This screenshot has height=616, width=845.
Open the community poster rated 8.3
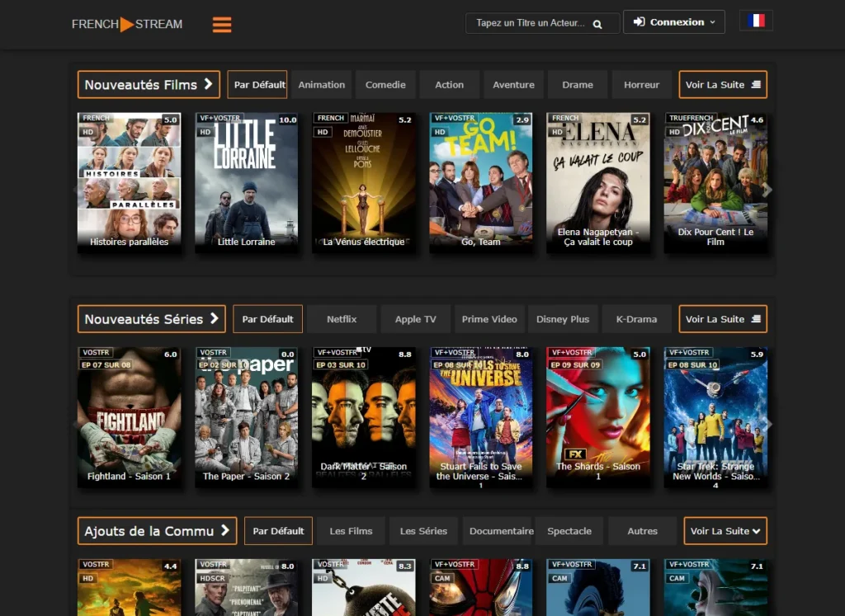[364, 587]
